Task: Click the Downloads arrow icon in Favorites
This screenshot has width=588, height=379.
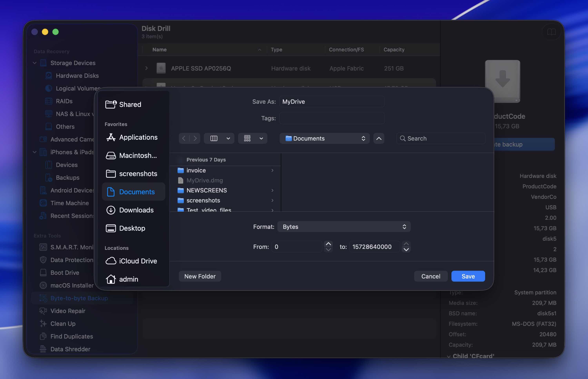Action: [111, 210]
